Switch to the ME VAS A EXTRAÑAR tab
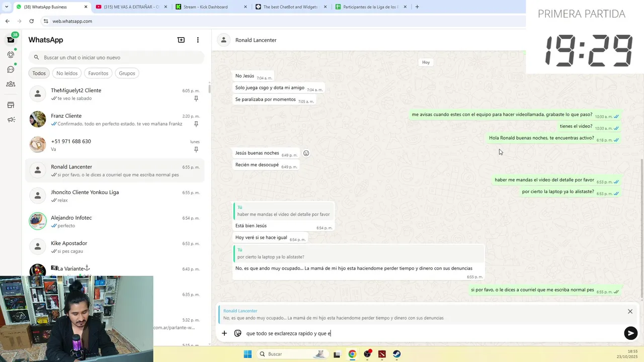Screen dimensions: 644x362 (x=131, y=7)
